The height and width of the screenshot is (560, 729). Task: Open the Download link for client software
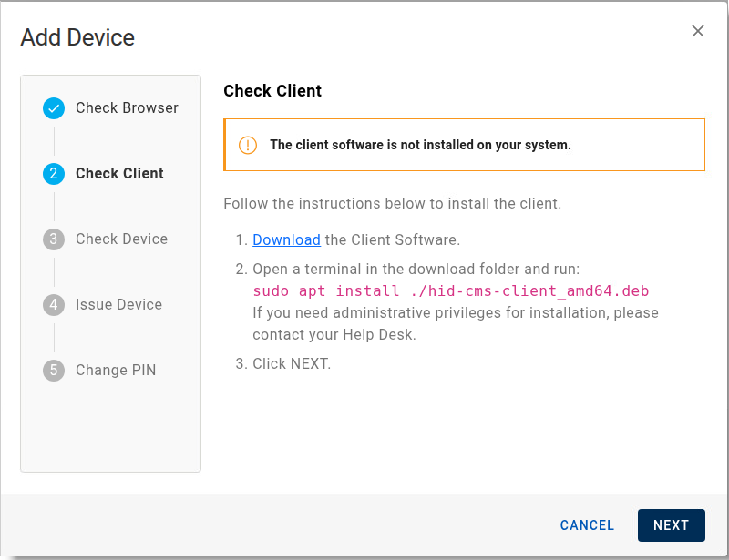pyautogui.click(x=286, y=239)
